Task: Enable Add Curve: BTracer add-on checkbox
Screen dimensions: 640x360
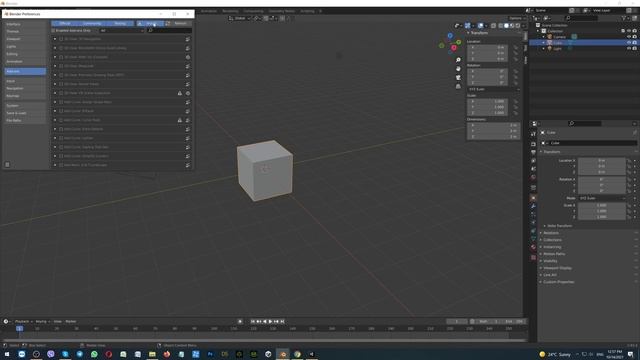Action: [61, 111]
